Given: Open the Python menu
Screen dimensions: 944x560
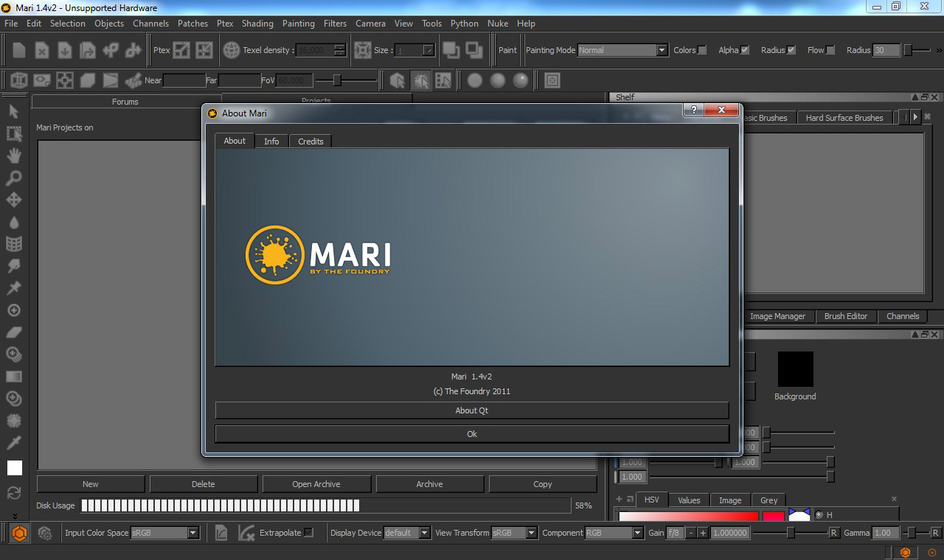Looking at the screenshot, I should click(465, 23).
